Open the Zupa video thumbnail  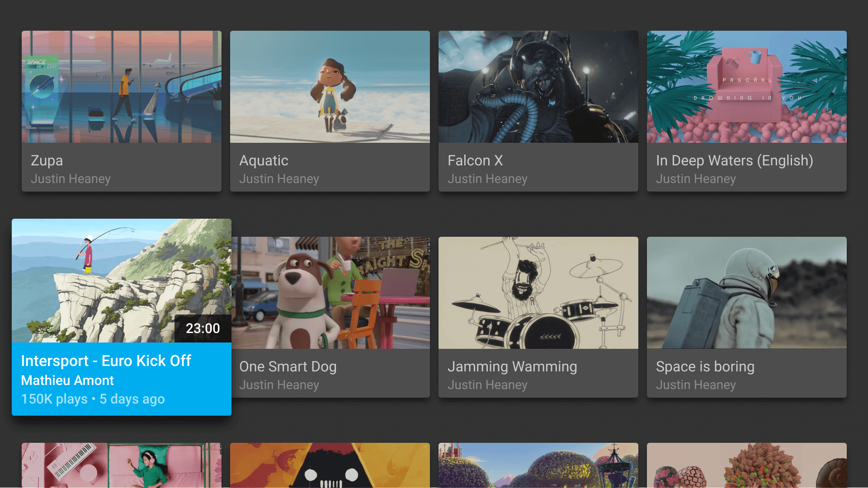tap(122, 87)
